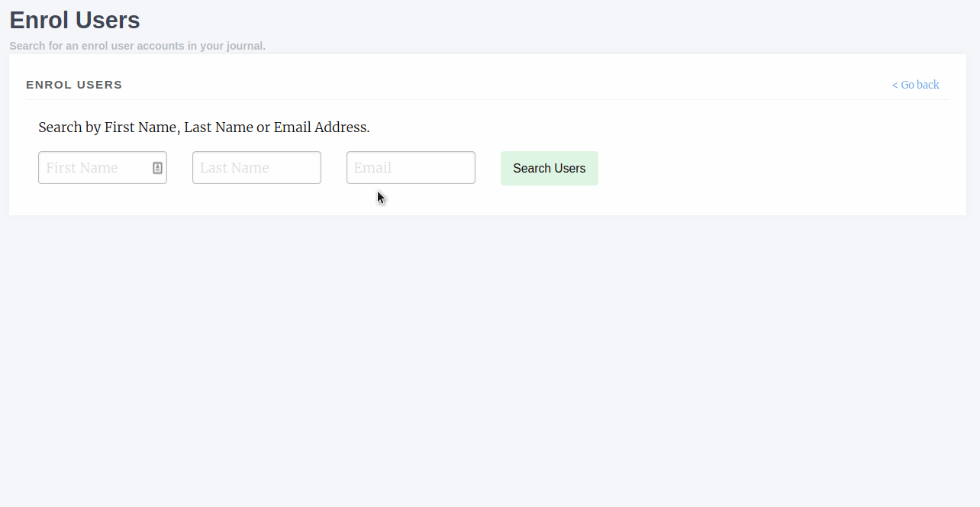Click the large 'Enrol Users' title at top
This screenshot has height=507, width=980.
pyautogui.click(x=75, y=21)
